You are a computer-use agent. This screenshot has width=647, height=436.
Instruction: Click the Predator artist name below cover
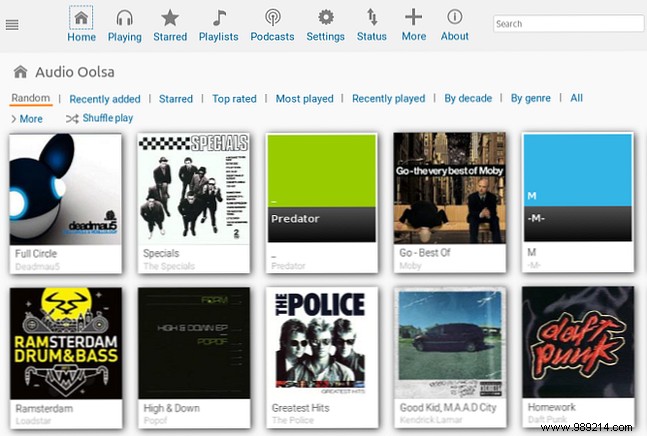(x=288, y=266)
